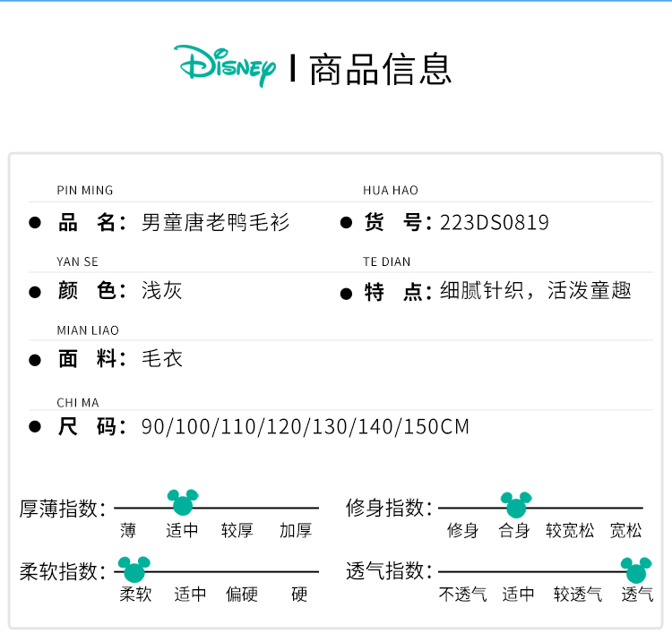The width and height of the screenshot is (672, 642).
Task: Click the 商品信息 heading text
Action: click(381, 69)
